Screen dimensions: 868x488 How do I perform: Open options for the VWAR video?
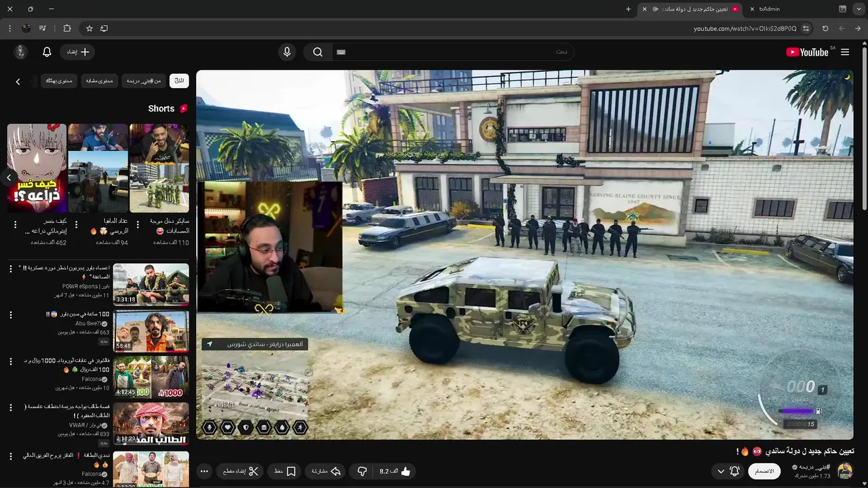[x=10, y=407]
